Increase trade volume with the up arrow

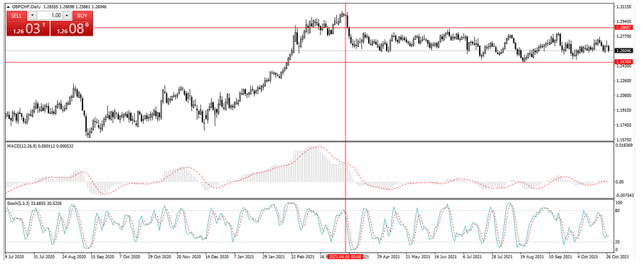tap(67, 15)
